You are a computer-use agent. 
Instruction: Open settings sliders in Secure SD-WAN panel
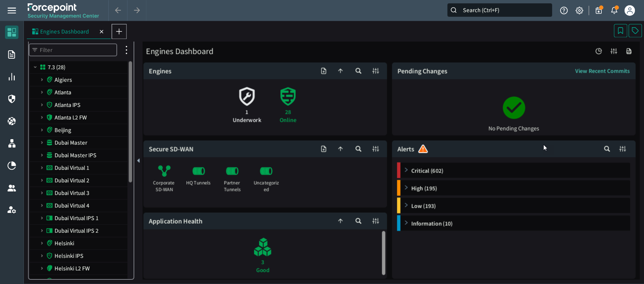tap(376, 149)
